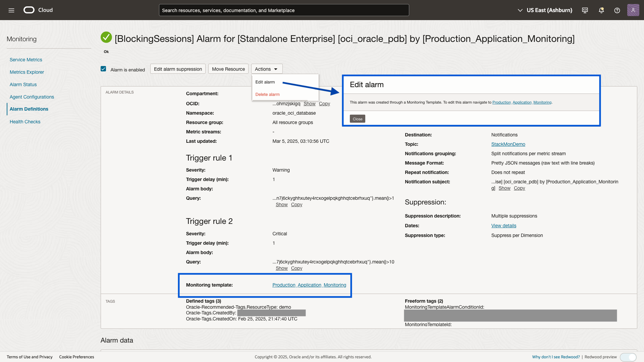Click the green OK alarm status icon
The width and height of the screenshot is (644, 362).
tap(106, 37)
